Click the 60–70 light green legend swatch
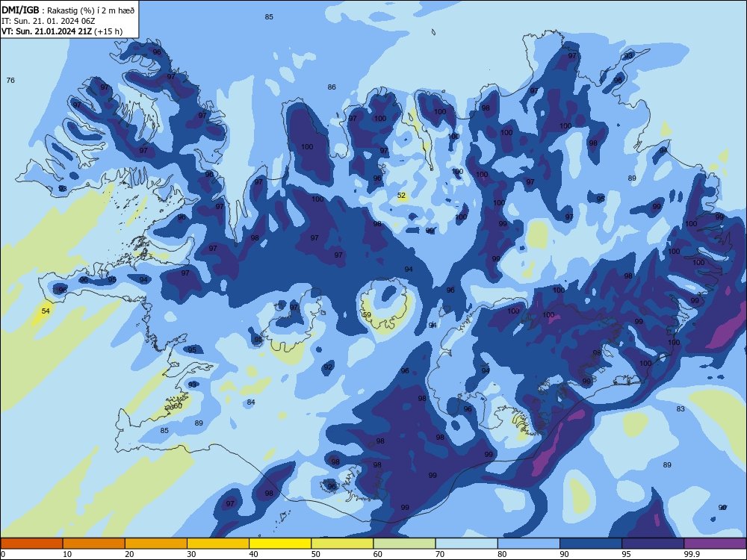This screenshot has height=560, width=747. click(404, 544)
